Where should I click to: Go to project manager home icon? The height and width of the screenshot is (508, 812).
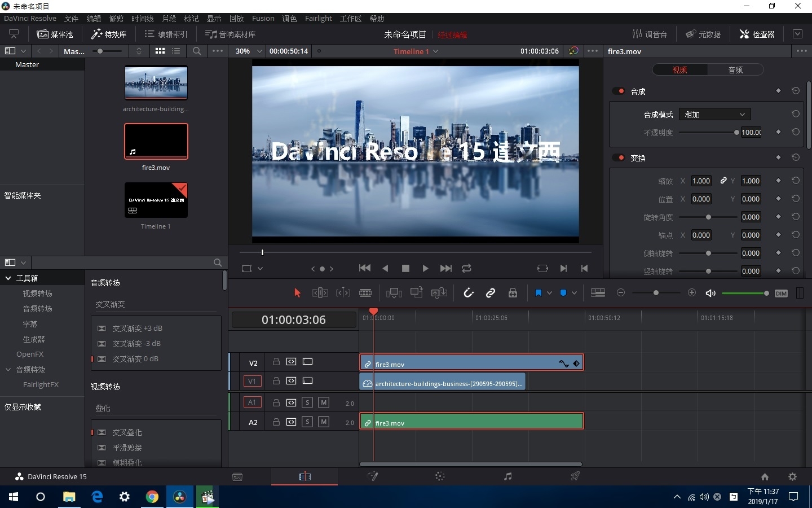coord(765,477)
